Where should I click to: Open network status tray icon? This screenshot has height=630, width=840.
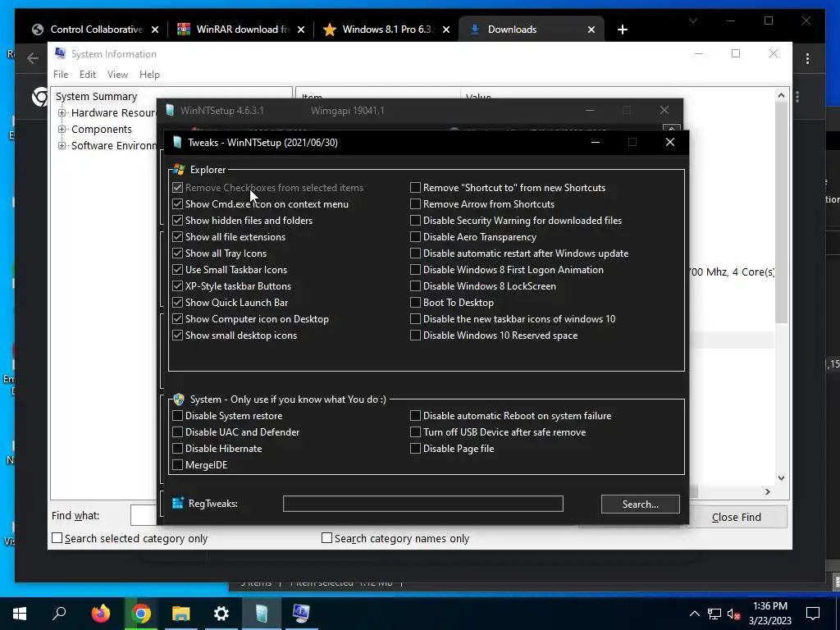click(714, 614)
